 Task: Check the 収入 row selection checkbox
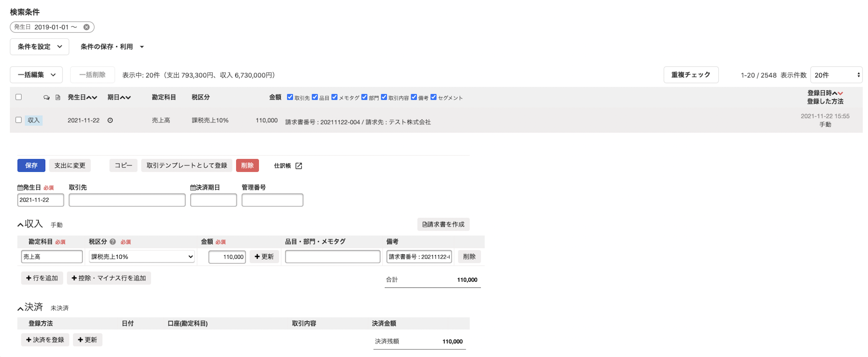[19, 120]
